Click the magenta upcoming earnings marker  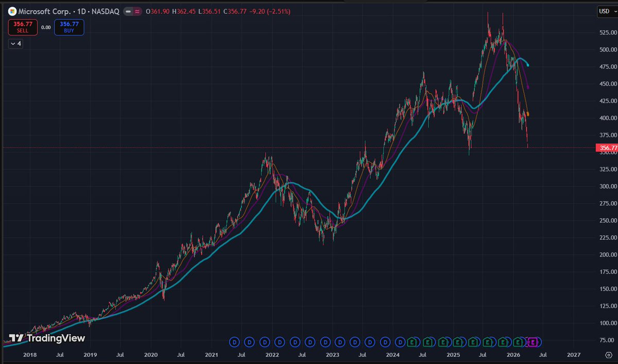coord(534,342)
